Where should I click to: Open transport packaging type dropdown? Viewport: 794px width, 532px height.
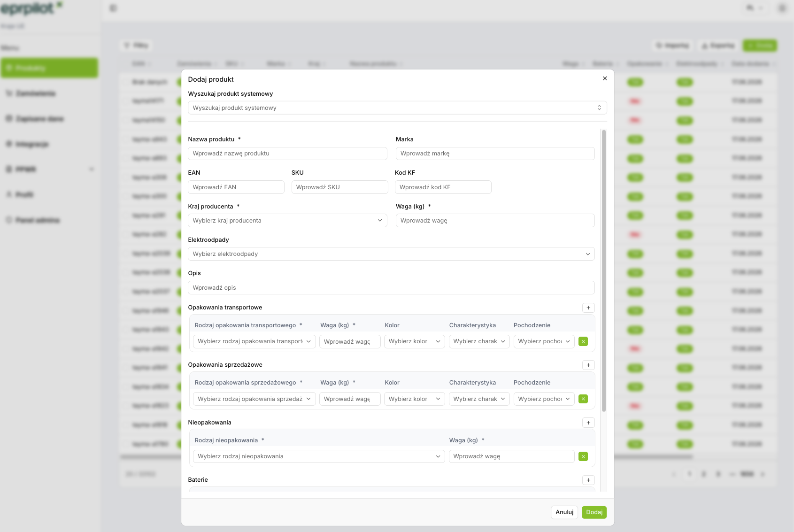[254, 341]
